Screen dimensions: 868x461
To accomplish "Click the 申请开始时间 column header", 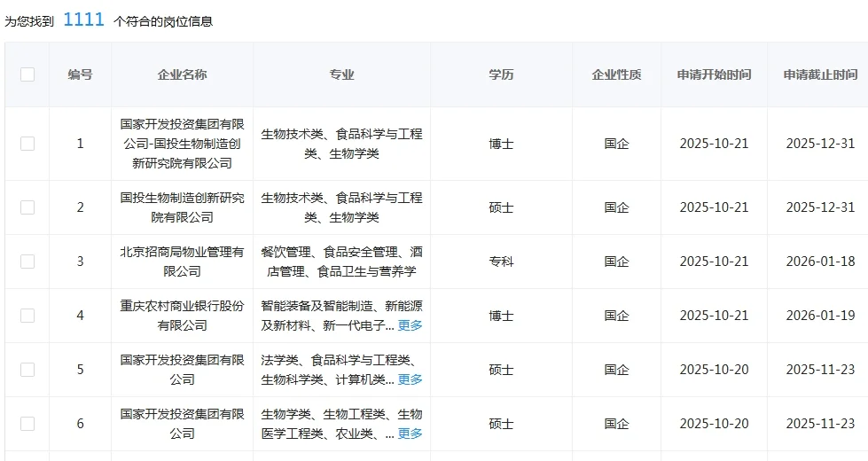I will coord(714,74).
